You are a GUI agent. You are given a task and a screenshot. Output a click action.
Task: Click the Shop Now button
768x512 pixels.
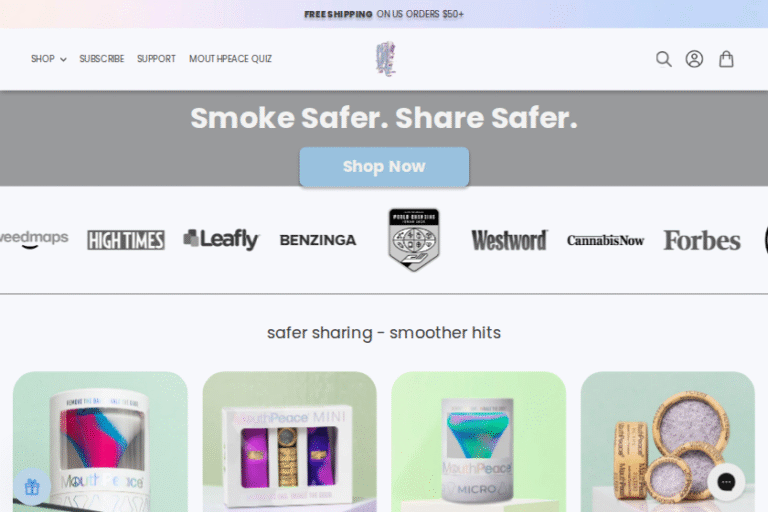[x=384, y=167]
